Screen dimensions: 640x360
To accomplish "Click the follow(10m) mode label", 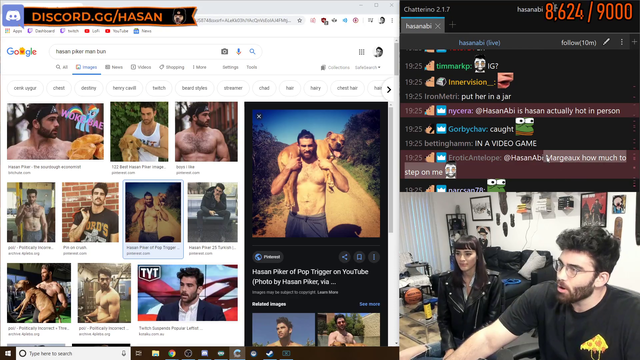I will click(578, 42).
